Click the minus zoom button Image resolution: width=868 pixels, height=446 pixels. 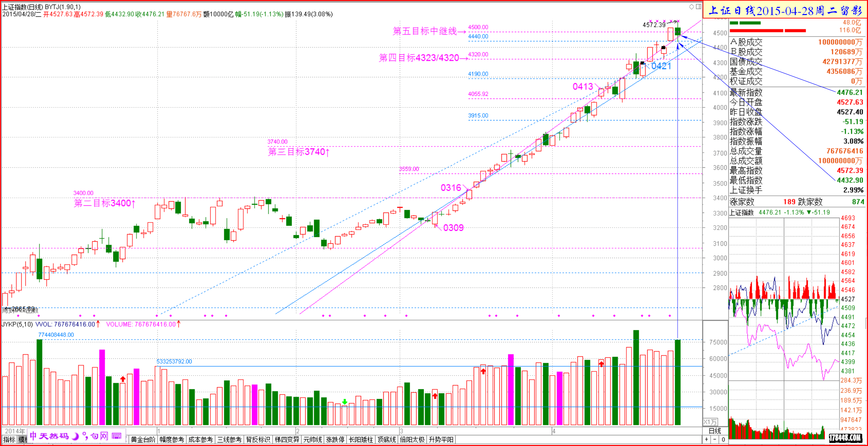click(715, 439)
